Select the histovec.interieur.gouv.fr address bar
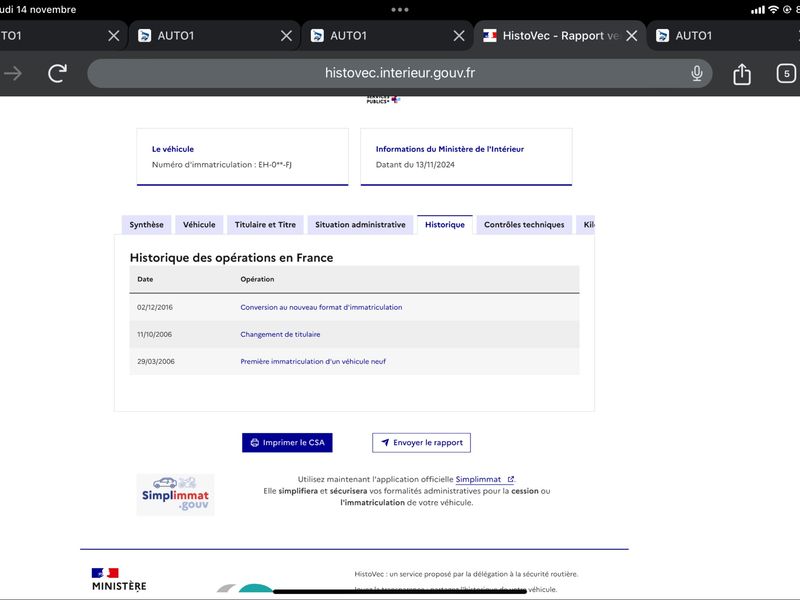The image size is (800, 600). coord(399,73)
